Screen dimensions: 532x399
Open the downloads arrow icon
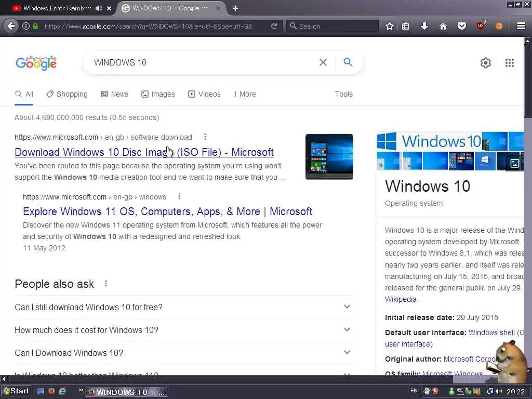tap(424, 26)
